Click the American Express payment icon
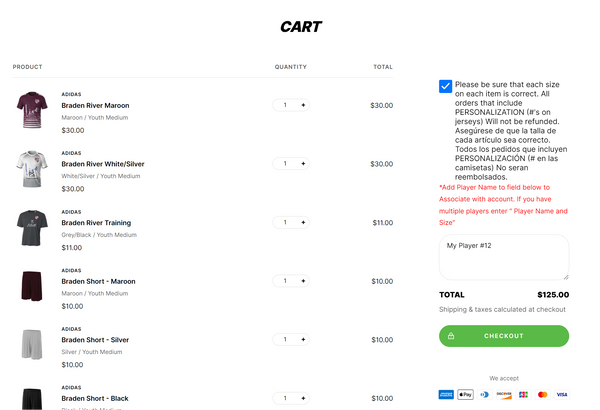 [x=446, y=395]
